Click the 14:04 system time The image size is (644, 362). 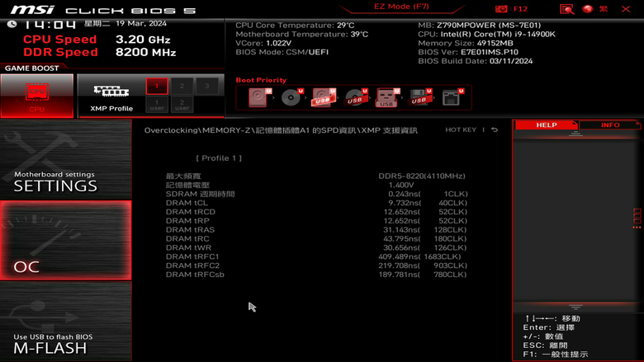[x=50, y=25]
